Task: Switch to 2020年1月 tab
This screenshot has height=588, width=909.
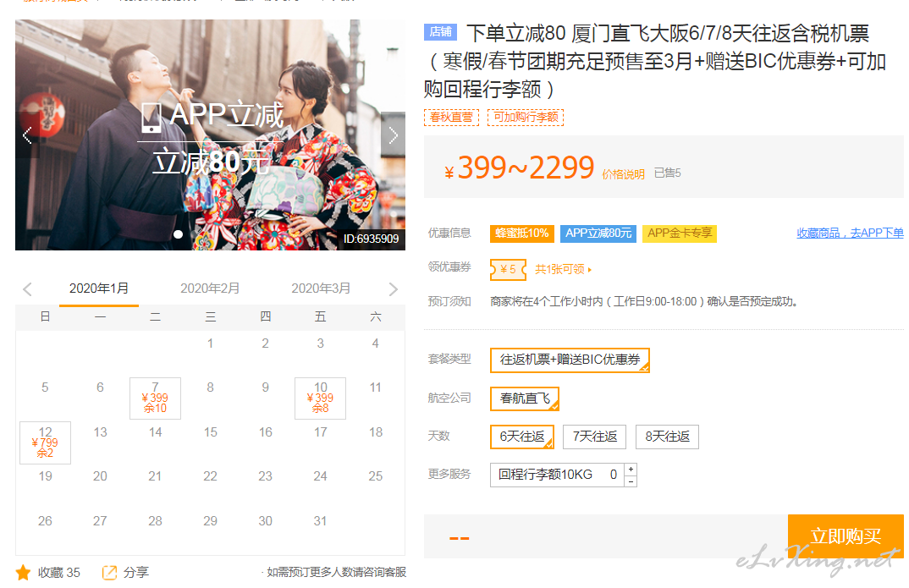Action: click(99, 289)
